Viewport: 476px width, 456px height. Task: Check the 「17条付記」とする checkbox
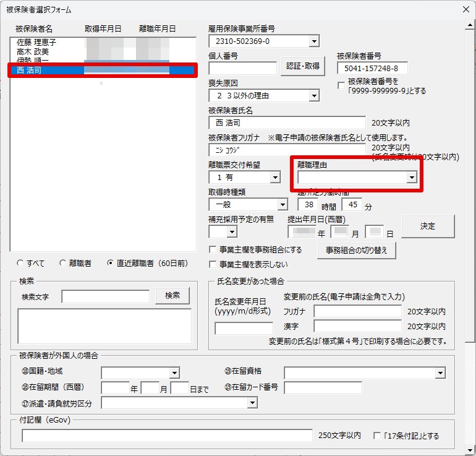pos(376,436)
